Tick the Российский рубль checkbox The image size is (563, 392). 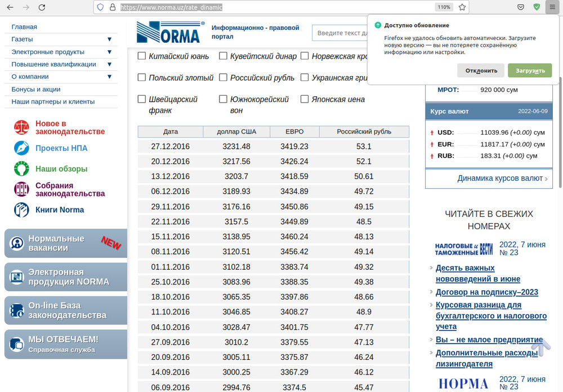pyautogui.click(x=223, y=78)
